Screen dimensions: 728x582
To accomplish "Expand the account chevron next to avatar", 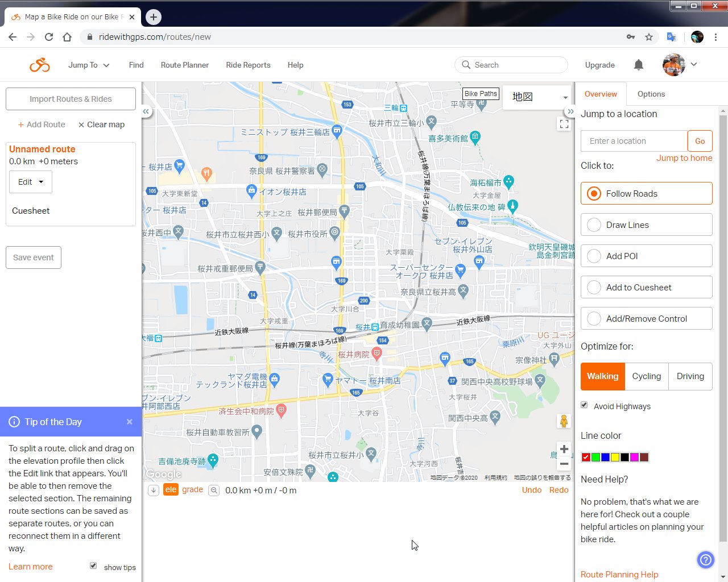I will pyautogui.click(x=694, y=64).
